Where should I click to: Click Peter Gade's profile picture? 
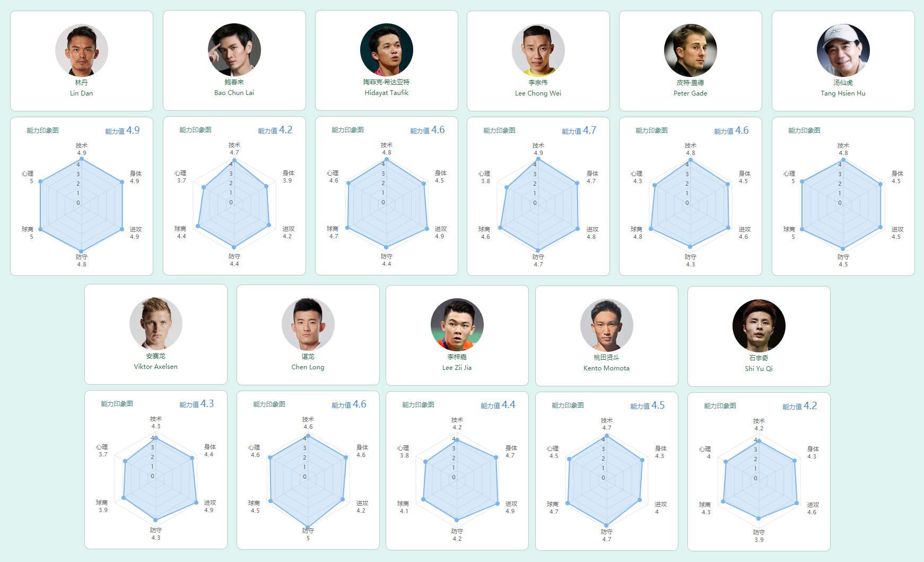[x=691, y=50]
